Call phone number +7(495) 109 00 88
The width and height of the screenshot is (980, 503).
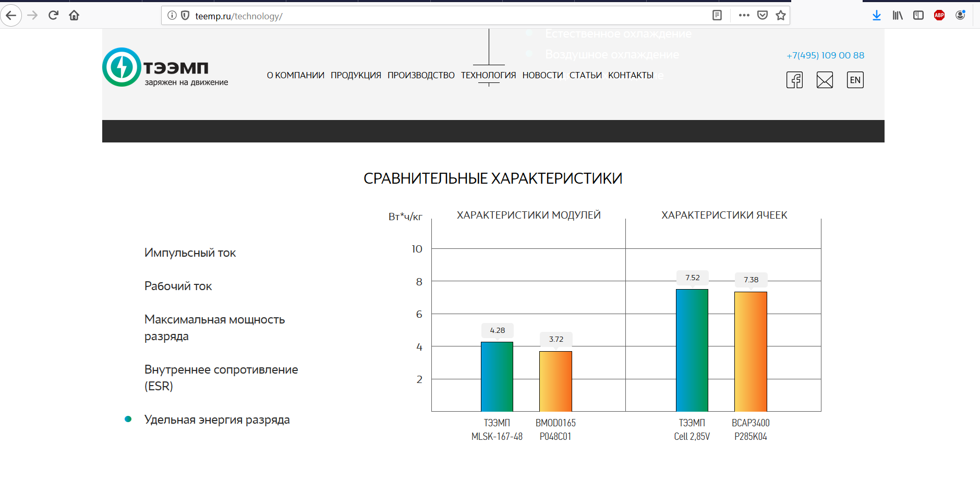(x=825, y=55)
